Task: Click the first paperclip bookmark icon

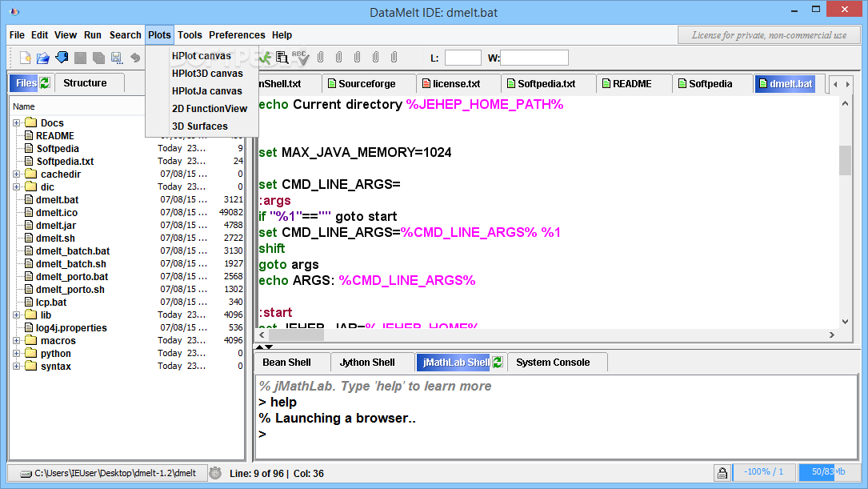Action: (x=321, y=57)
